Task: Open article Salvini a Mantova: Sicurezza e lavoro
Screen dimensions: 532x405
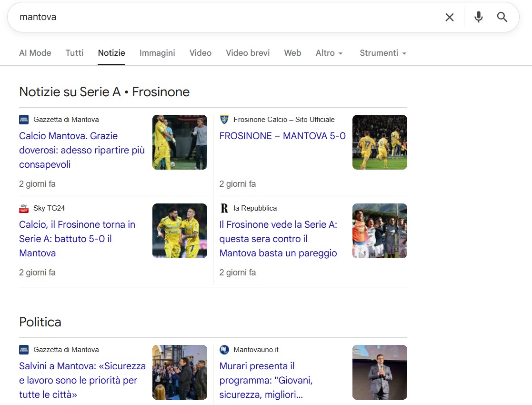Action: pos(82,380)
